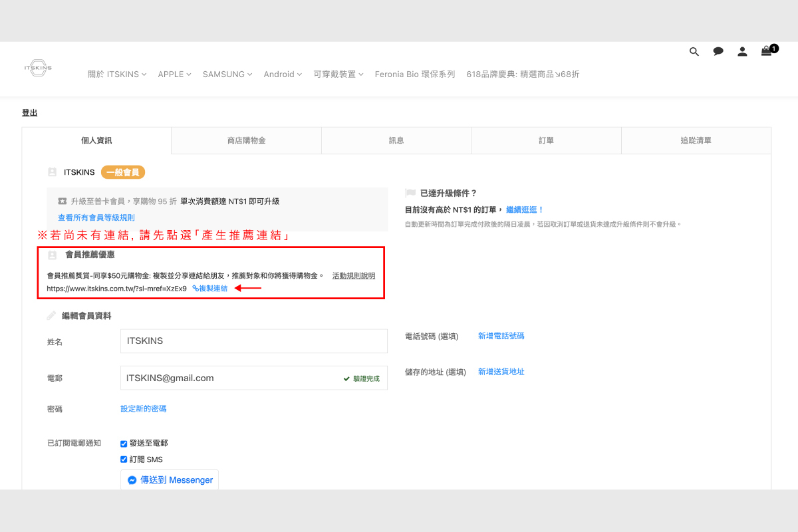Open the SAMSUNG dropdown
Image resolution: width=798 pixels, height=532 pixels.
226,74
